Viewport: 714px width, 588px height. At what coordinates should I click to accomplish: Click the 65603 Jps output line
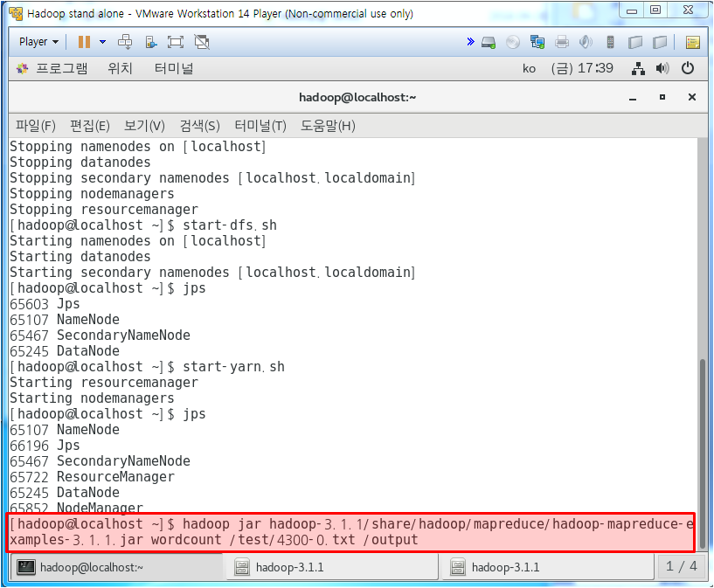(x=45, y=304)
